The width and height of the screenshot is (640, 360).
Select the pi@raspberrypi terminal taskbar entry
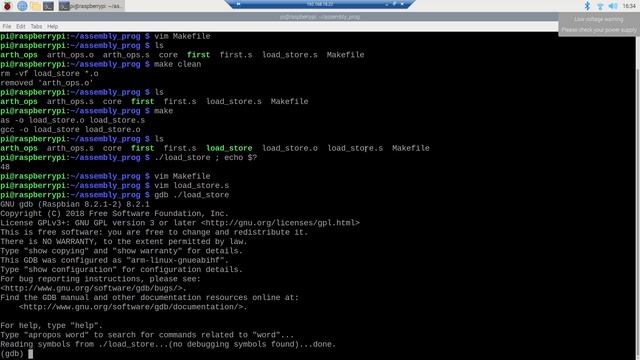tap(90, 6)
